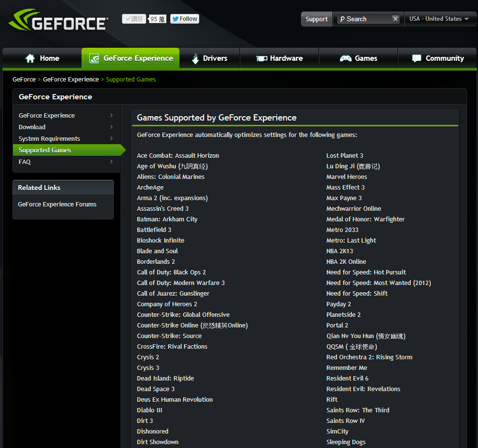Viewport: 478px width, 448px height.
Task: Click the Home house icon
Action: (x=30, y=58)
